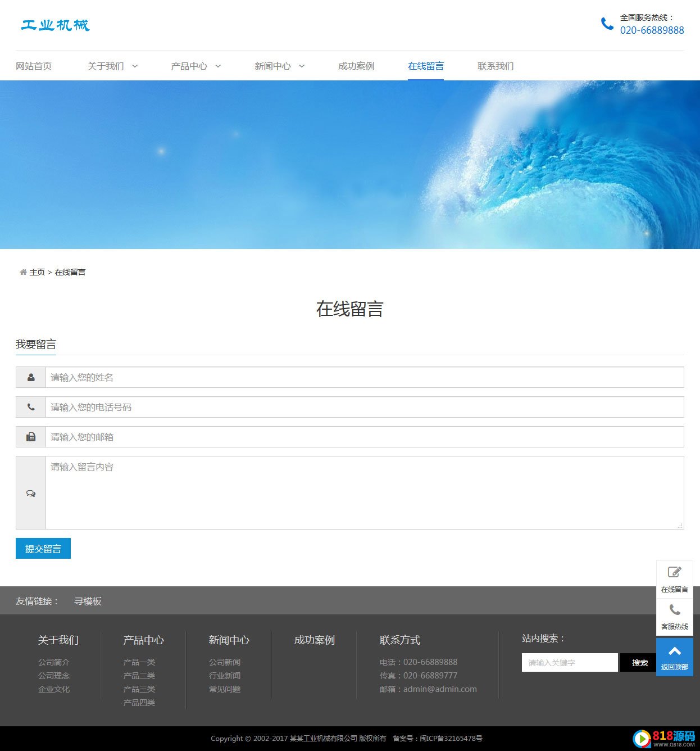The image size is (700, 751).
Task: Click the textarea resize handle corner
Action: [x=680, y=526]
